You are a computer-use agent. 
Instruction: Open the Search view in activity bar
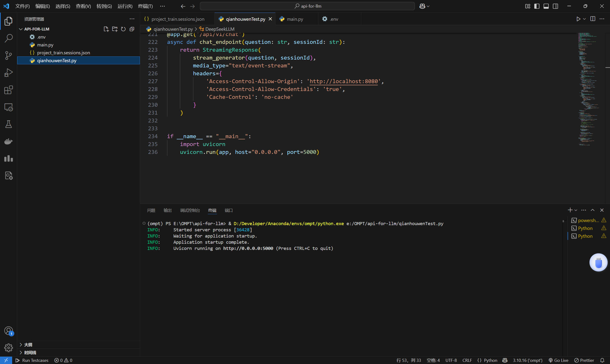(x=9, y=38)
